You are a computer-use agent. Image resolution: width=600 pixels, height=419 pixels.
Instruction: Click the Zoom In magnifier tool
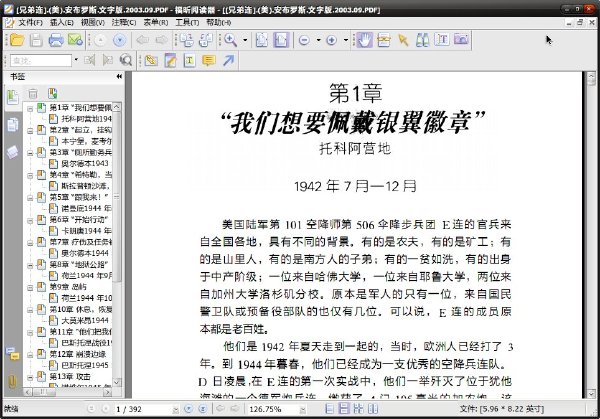[231, 40]
